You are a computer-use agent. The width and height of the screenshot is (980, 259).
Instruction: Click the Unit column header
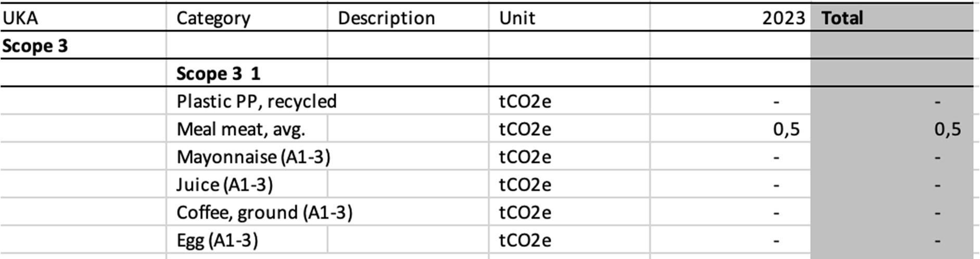click(x=517, y=18)
